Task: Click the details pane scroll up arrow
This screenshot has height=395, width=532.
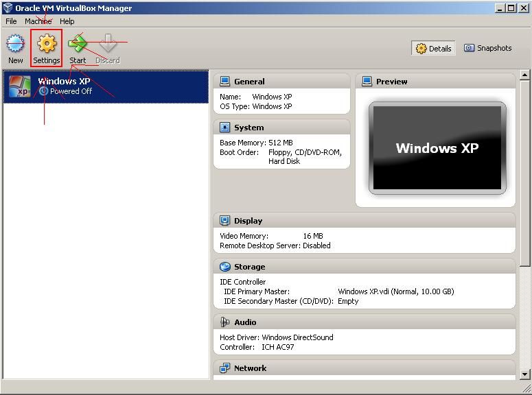Action: coord(524,74)
